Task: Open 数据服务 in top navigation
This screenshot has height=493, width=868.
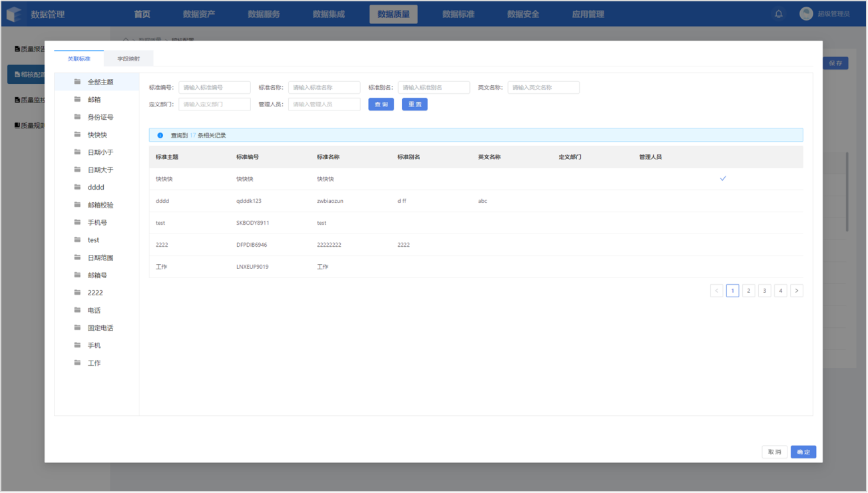Action: click(264, 14)
